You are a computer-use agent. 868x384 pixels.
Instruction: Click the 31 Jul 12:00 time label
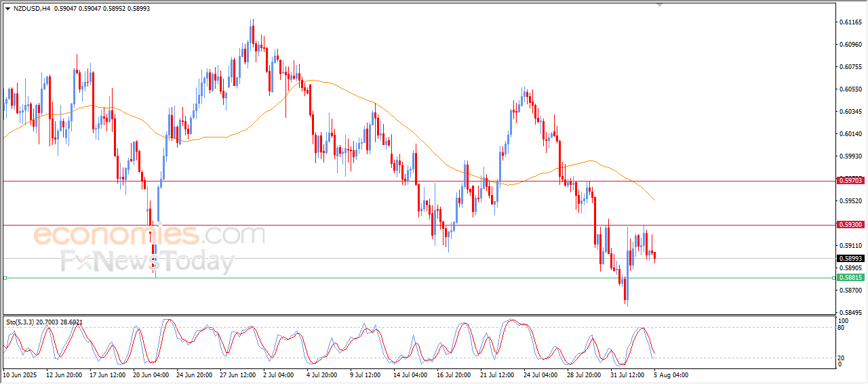click(x=627, y=375)
